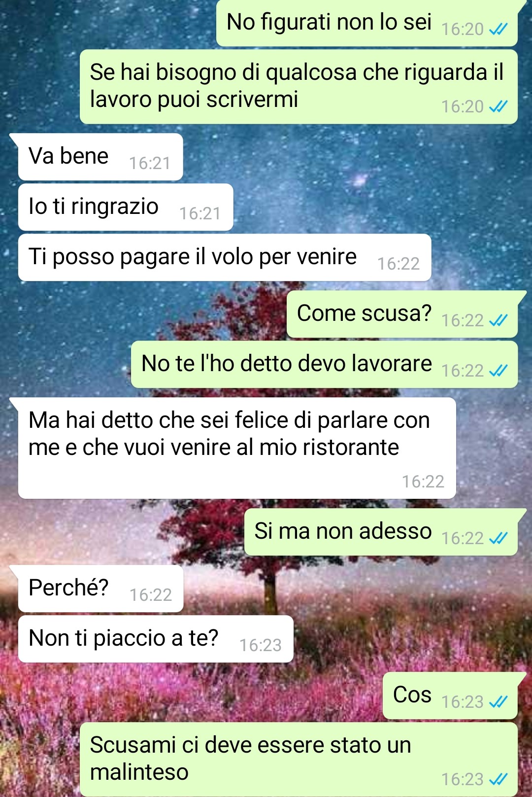Select the short 'Cos' sent message

click(450, 695)
